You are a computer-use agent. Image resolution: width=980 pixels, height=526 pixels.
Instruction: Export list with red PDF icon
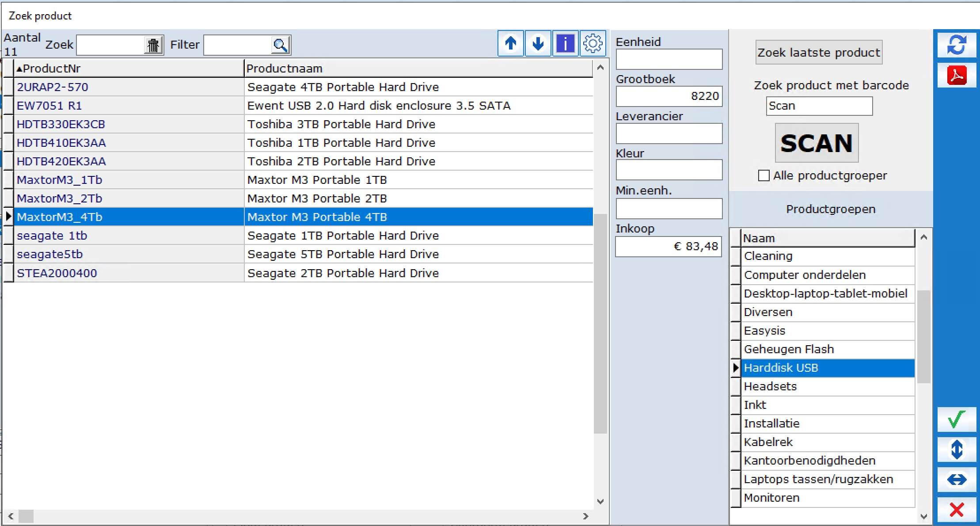[x=957, y=75]
